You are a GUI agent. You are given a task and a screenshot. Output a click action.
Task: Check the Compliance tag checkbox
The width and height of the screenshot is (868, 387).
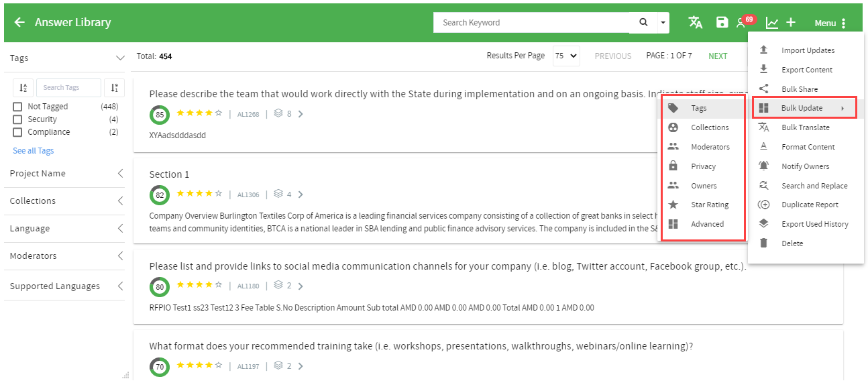[x=18, y=132]
